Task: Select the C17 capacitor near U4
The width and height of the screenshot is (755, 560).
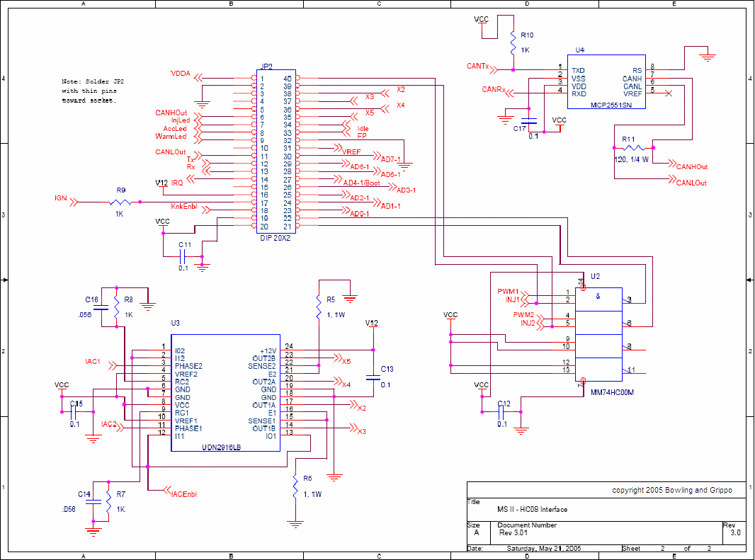Action: pyautogui.click(x=528, y=121)
